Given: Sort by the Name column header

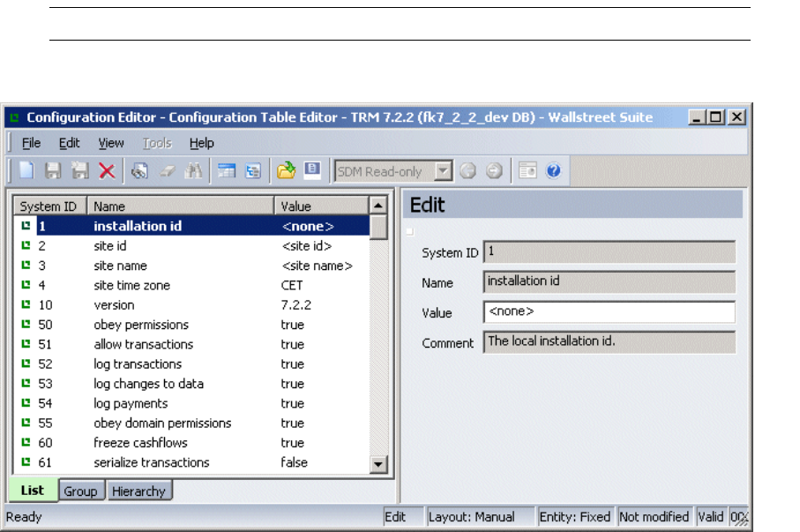Looking at the screenshot, I should coord(181,206).
